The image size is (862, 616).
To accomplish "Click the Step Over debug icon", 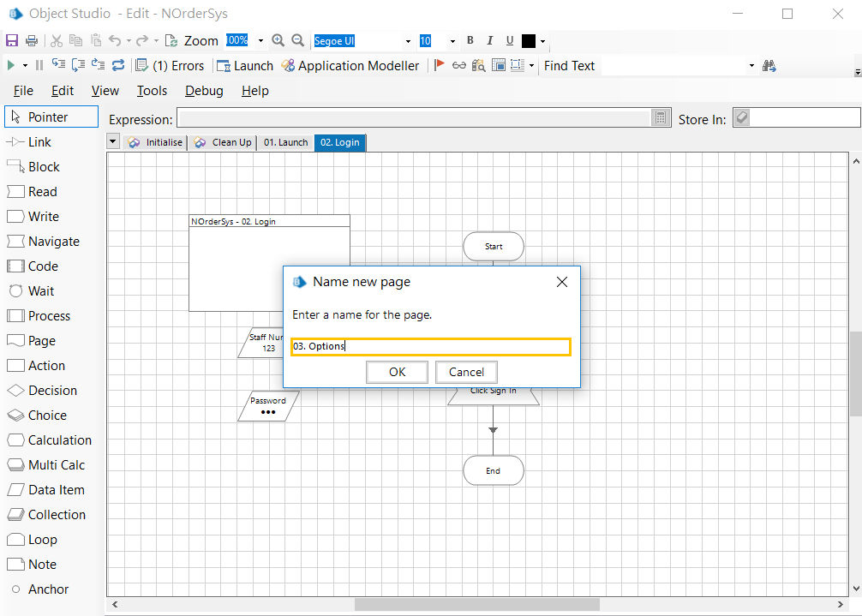I will [x=78, y=65].
